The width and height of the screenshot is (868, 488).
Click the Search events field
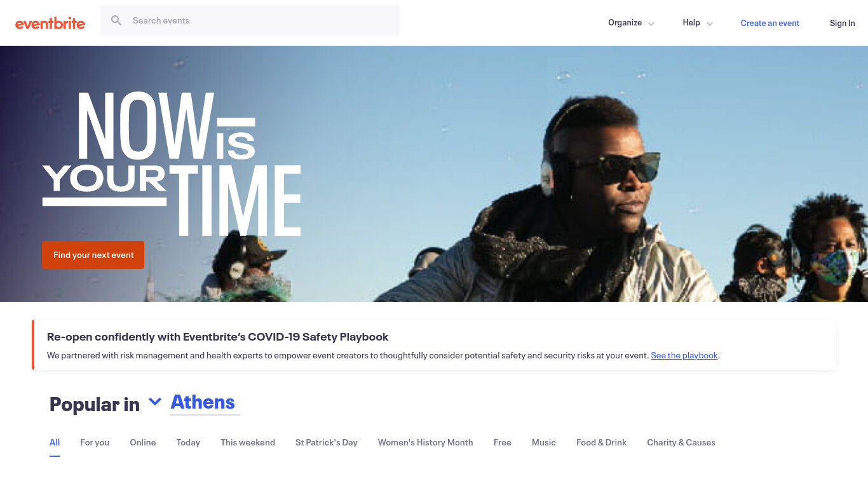pos(250,20)
